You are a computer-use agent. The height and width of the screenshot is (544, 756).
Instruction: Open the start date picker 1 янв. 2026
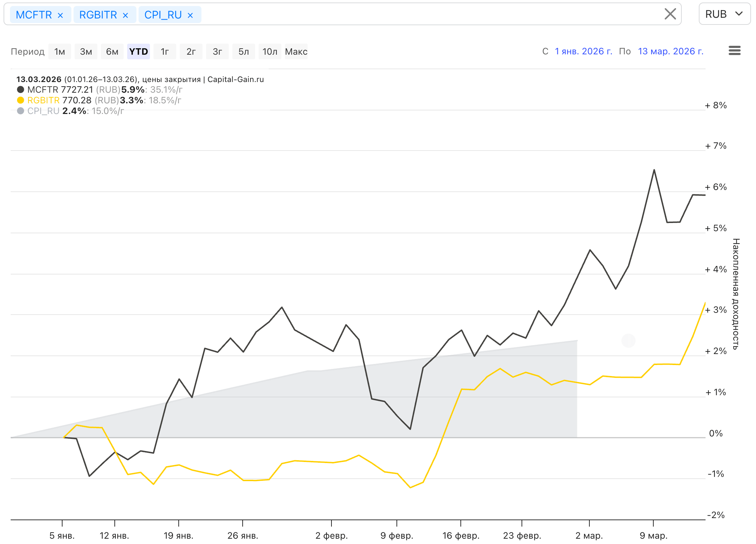click(583, 51)
